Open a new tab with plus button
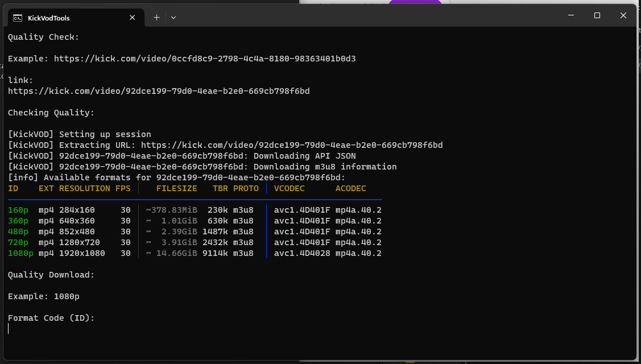Viewport: 641px width, 364px height. 156,18
